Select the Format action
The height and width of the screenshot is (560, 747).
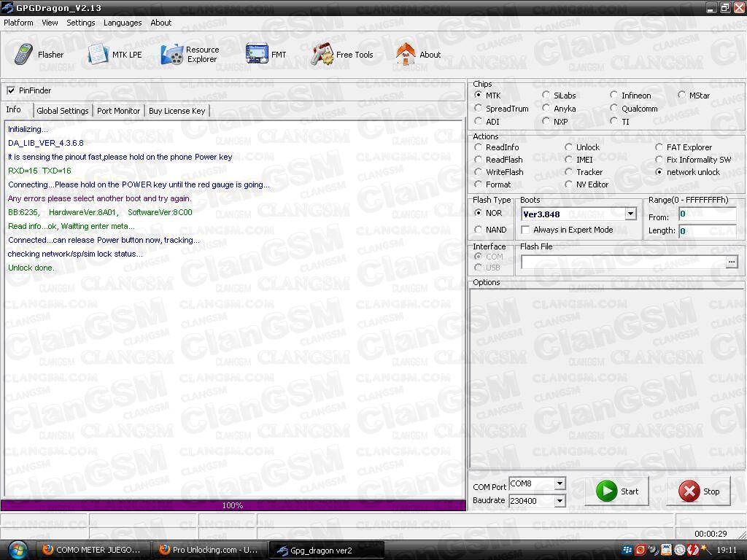(478, 184)
